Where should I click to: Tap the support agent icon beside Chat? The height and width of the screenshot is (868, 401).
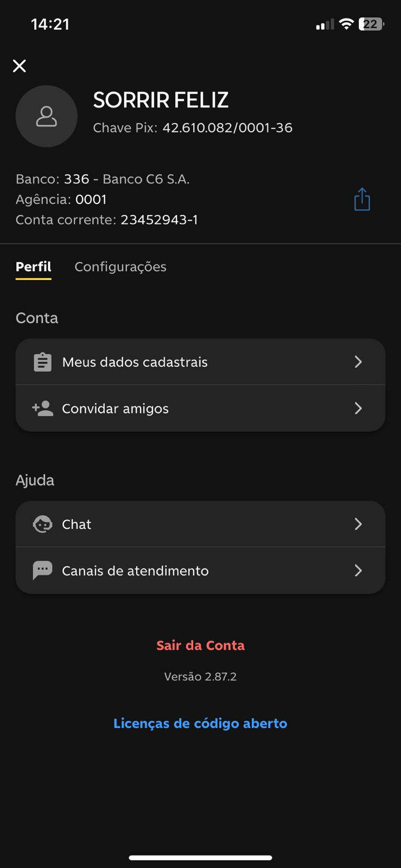[42, 524]
